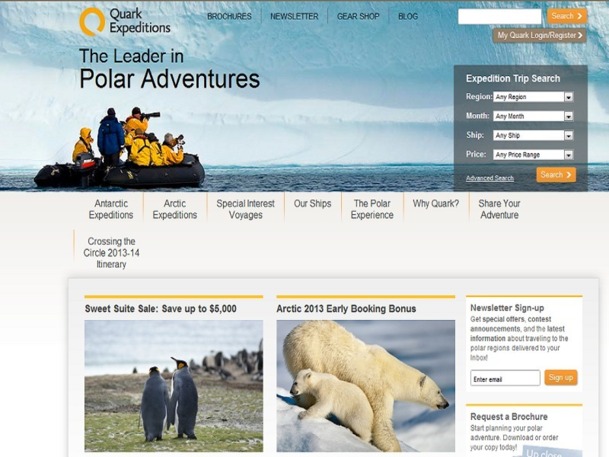The width and height of the screenshot is (609, 457).
Task: Click the orange Search button in trip search
Action: (556, 175)
